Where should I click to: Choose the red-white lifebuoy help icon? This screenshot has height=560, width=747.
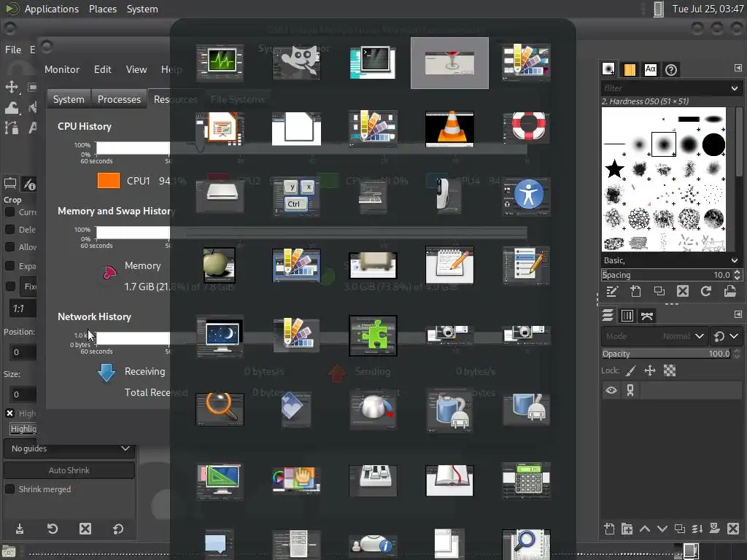point(527,127)
